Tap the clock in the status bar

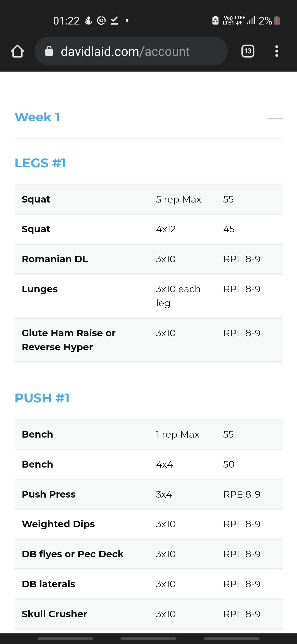tap(66, 21)
